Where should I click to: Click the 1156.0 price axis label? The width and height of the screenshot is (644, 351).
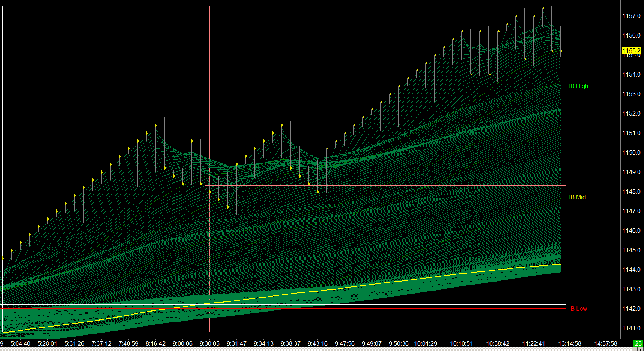pyautogui.click(x=631, y=36)
